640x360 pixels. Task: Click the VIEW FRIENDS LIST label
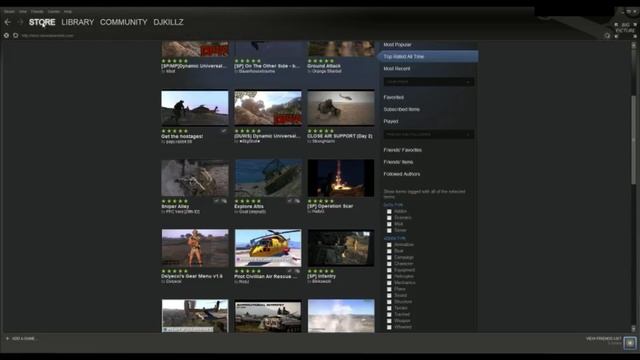604,338
